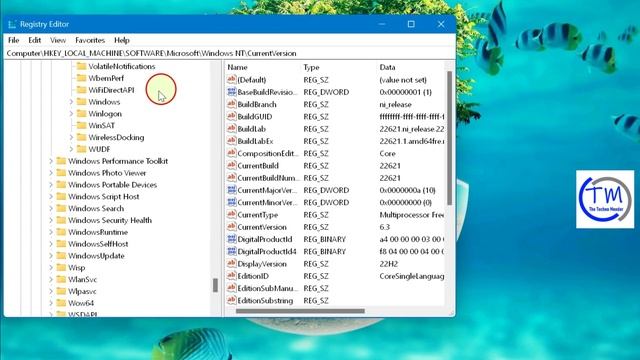Select the WindowsSelfHost tree key

[x=98, y=244]
